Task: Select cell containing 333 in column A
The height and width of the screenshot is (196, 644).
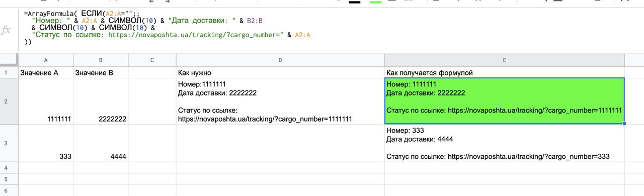Action: (46, 143)
